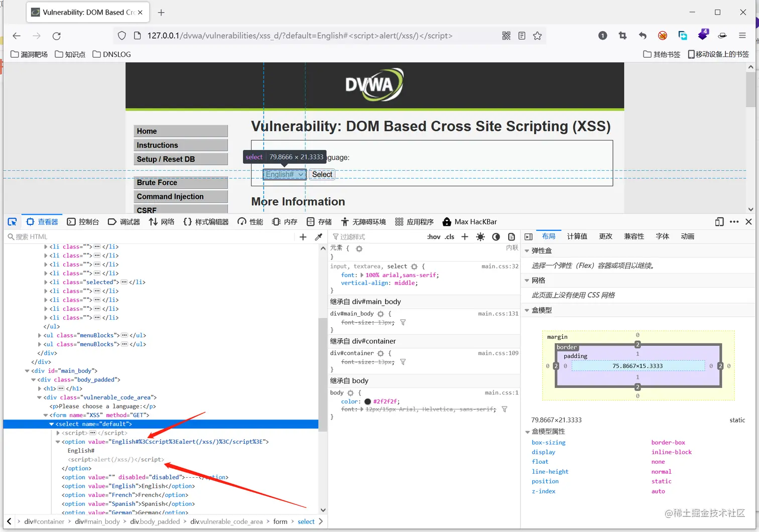This screenshot has height=532, width=759.
Task: Open a new browser tab
Action: [161, 13]
